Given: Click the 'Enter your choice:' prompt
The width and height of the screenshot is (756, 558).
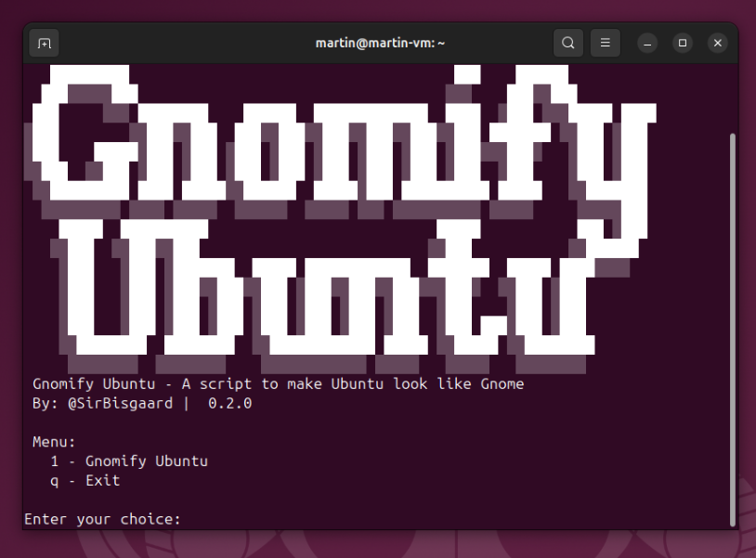Looking at the screenshot, I should click(x=102, y=519).
